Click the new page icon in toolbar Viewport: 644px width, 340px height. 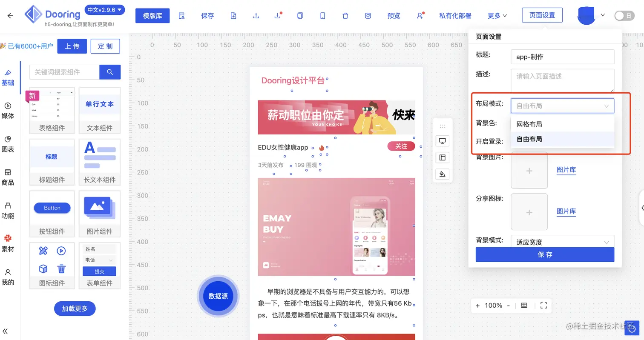point(233,16)
